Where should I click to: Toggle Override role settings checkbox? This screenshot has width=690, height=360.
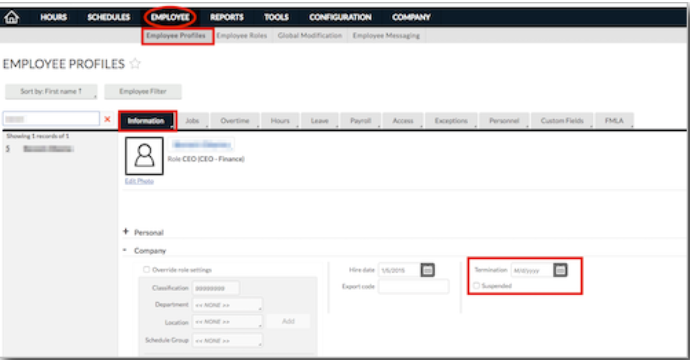(x=146, y=269)
